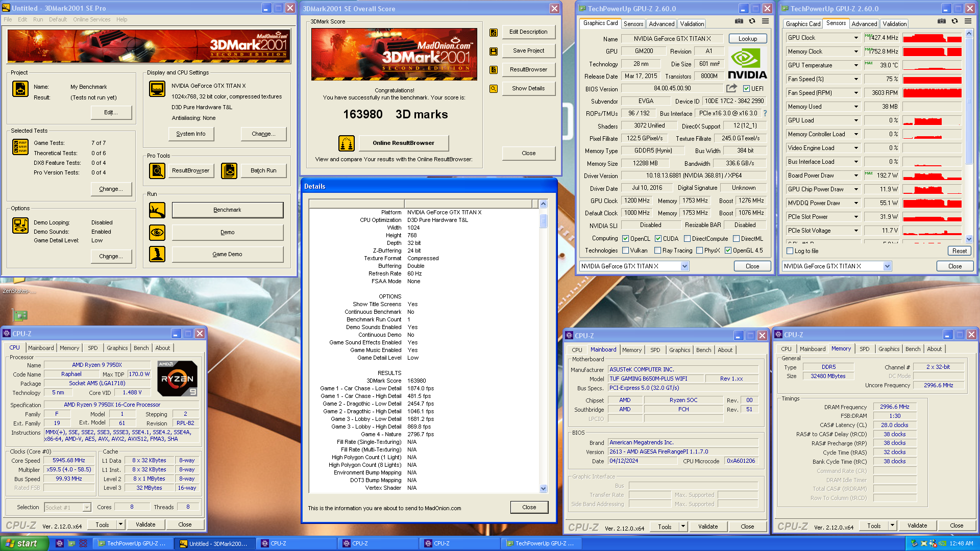
Task: Open Board Power Draw sensor dropdown
Action: [x=856, y=176]
